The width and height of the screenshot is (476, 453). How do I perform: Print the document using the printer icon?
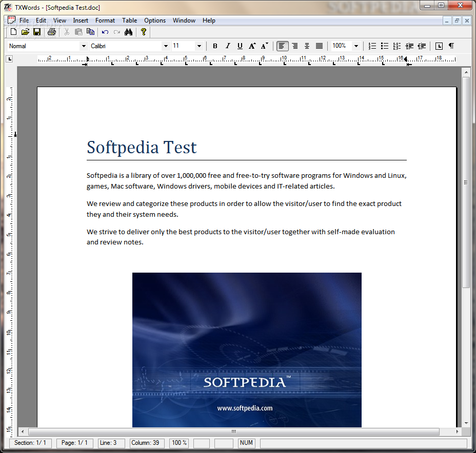pos(52,32)
